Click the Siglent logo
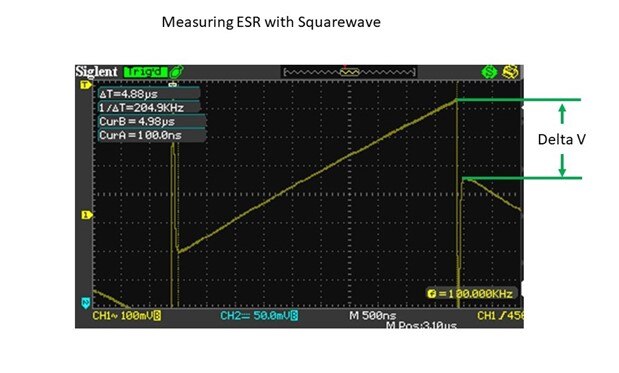619x373 pixels. pyautogui.click(x=96, y=72)
